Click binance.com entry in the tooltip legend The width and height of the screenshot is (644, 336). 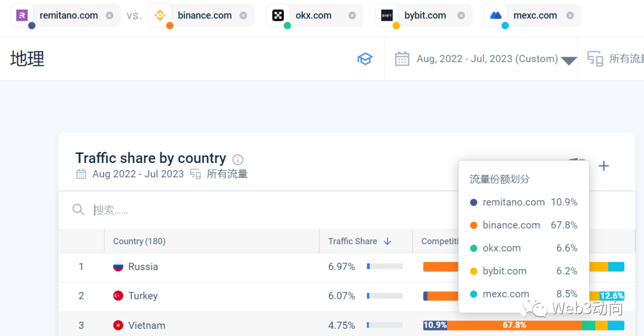524,225
